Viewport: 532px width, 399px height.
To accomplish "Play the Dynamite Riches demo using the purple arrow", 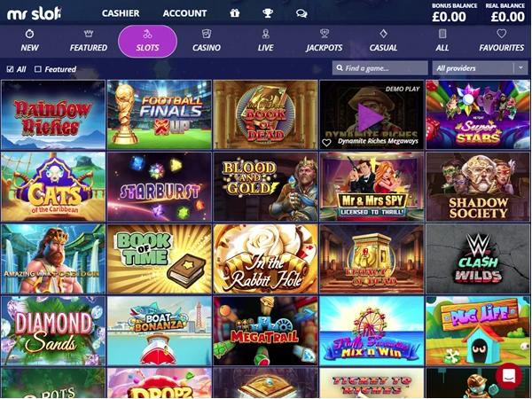I will pos(371,117).
